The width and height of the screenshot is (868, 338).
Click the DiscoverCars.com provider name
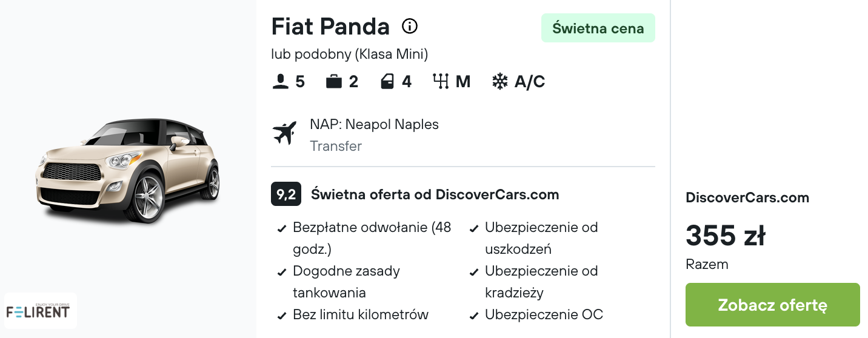747,197
